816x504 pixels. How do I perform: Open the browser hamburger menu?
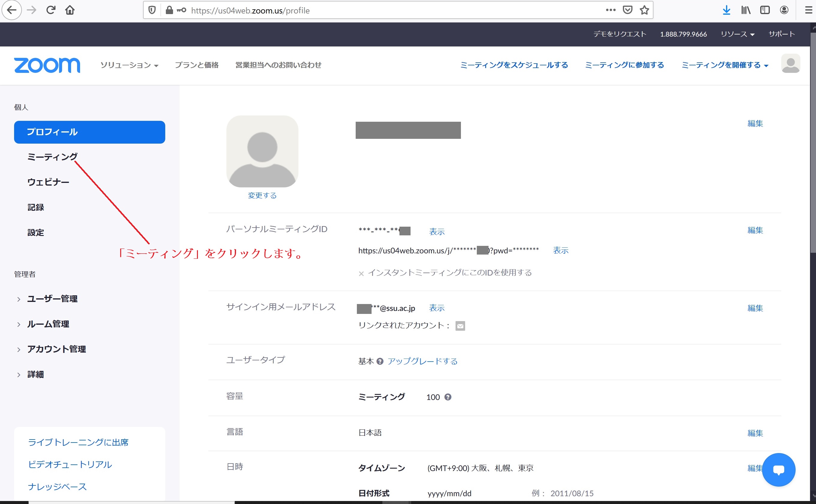(809, 10)
